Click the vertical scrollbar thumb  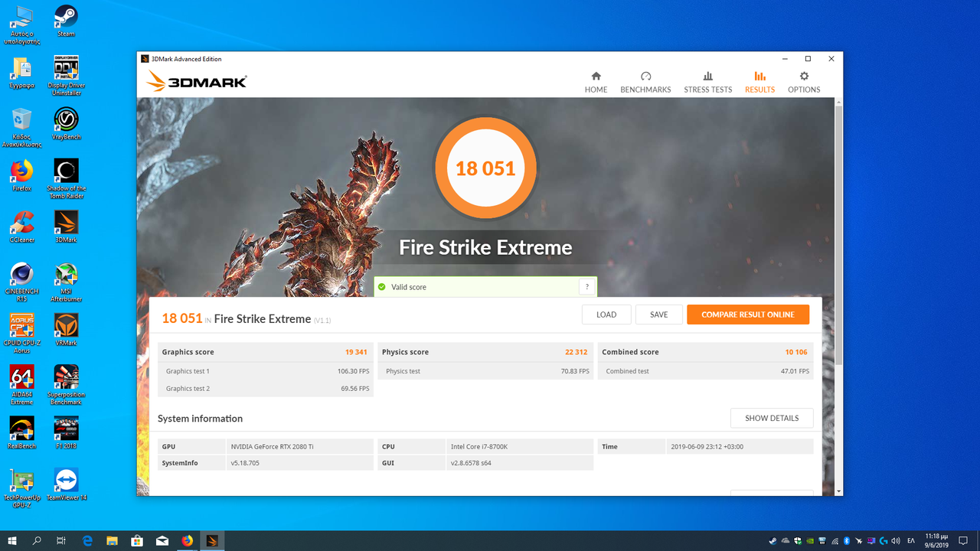pyautogui.click(x=838, y=236)
